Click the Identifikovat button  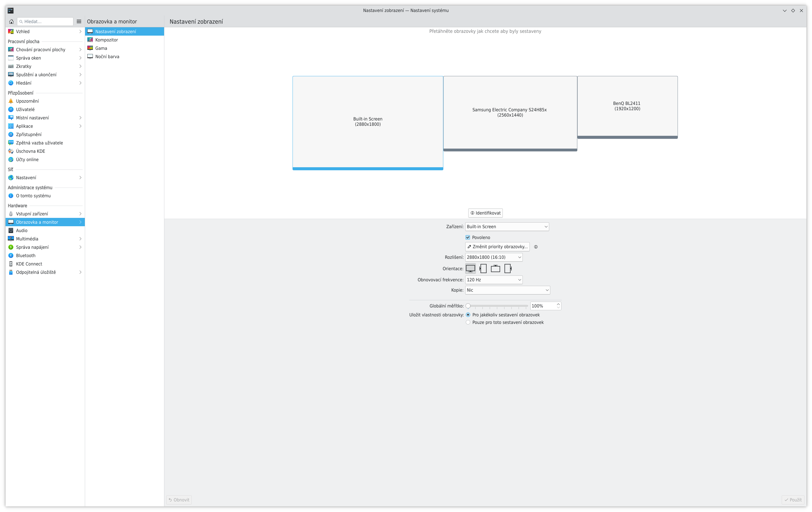485,213
